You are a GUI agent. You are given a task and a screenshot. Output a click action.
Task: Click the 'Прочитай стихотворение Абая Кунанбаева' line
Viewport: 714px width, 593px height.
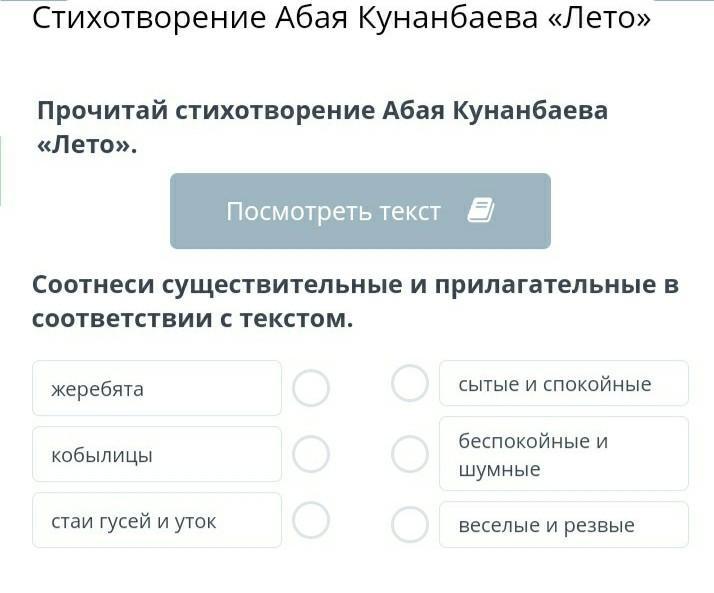point(322,110)
